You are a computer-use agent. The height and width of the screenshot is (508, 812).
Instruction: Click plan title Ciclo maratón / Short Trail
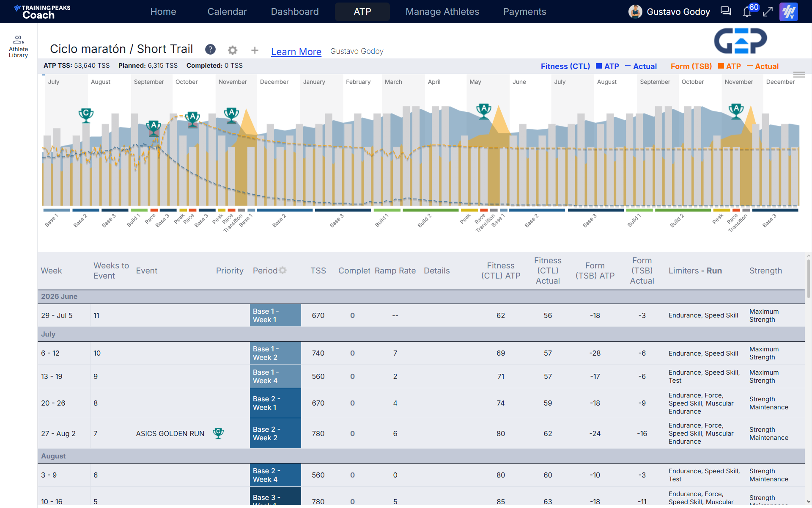(x=121, y=49)
